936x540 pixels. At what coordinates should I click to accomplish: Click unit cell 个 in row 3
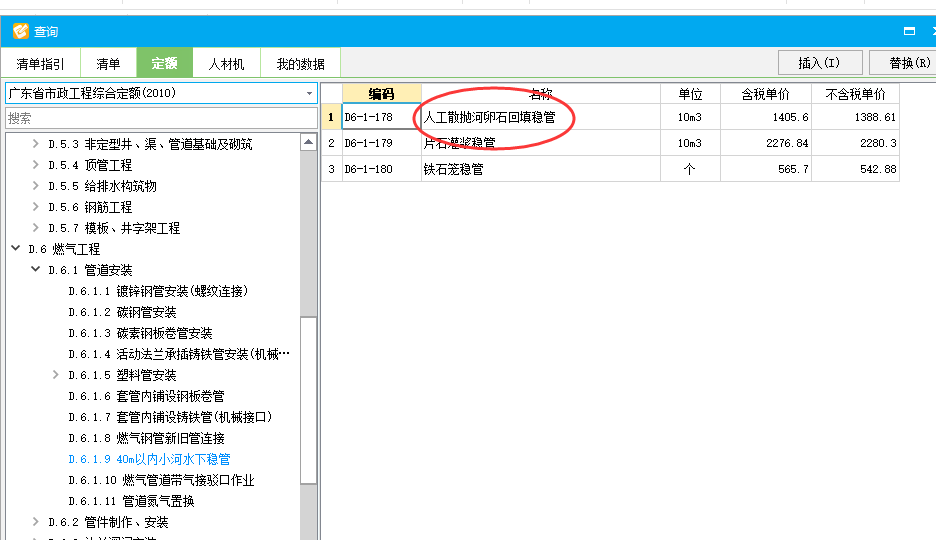pyautogui.click(x=691, y=169)
